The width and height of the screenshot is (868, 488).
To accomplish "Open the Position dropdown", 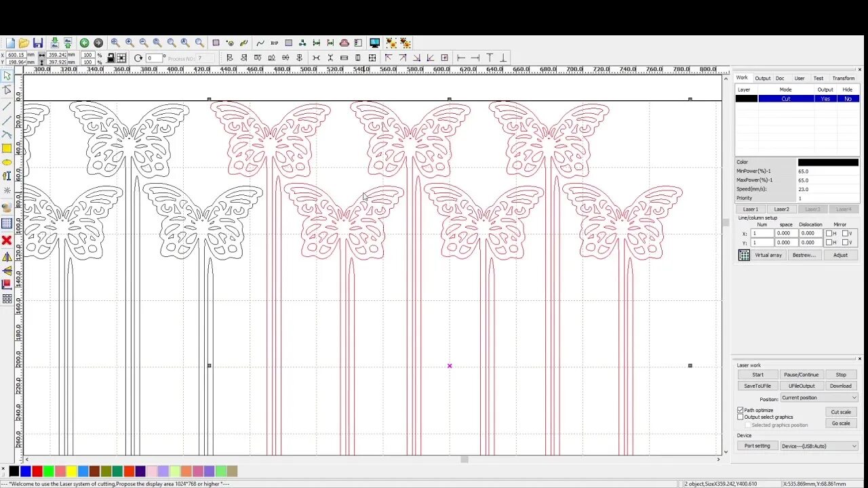I will (819, 398).
